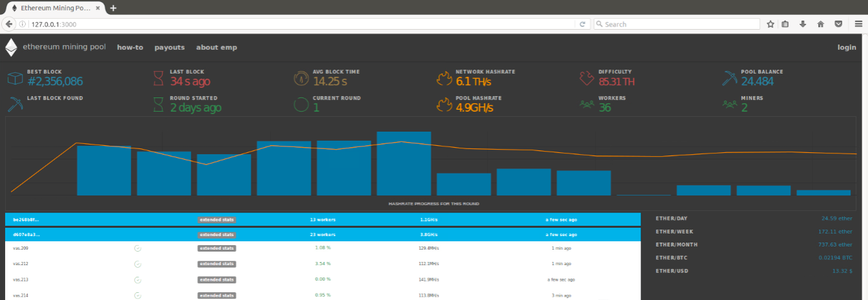Click the red Difficulty icon
The width and height of the screenshot is (868, 300).
pyautogui.click(x=586, y=79)
